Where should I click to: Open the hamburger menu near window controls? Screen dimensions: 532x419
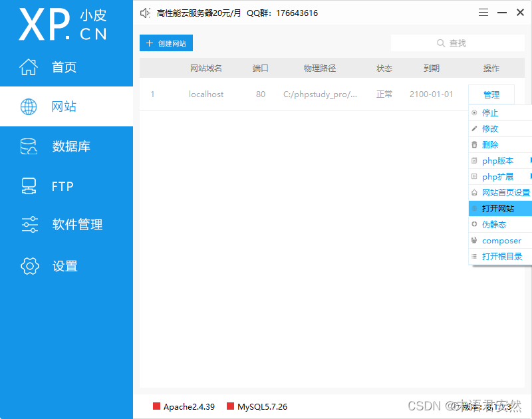point(483,12)
